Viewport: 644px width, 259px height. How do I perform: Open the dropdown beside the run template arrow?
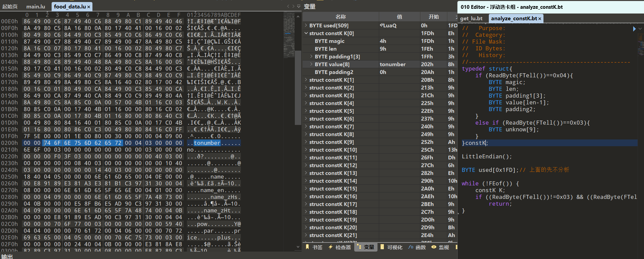(x=640, y=29)
